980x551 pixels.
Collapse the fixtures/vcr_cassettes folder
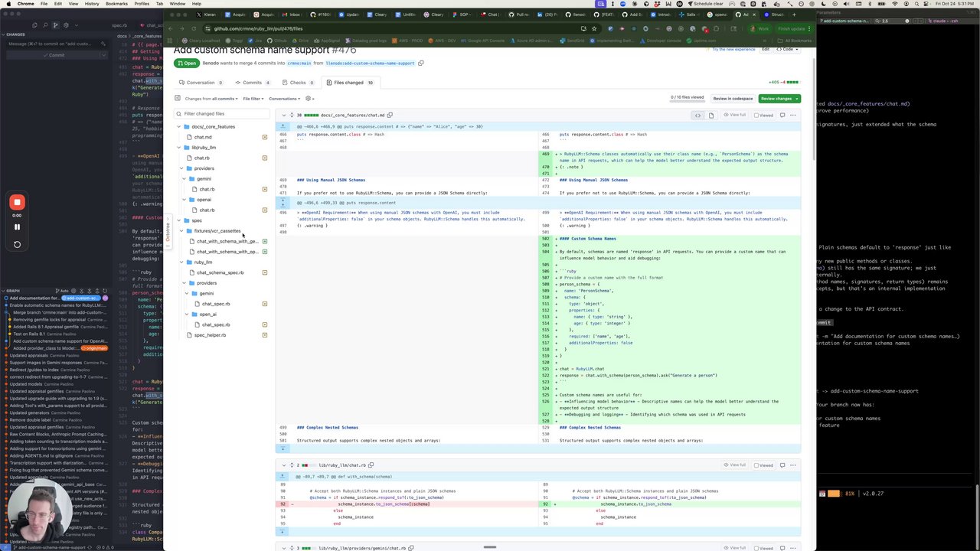181,230
